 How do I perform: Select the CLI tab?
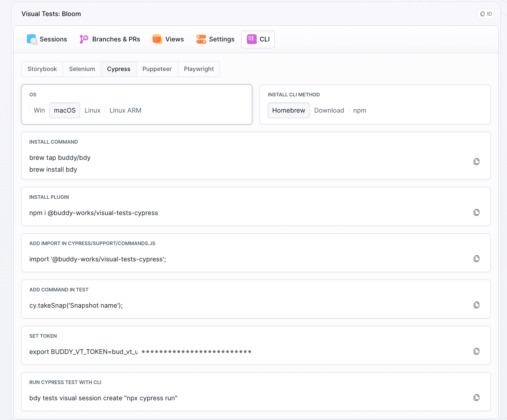(258, 39)
